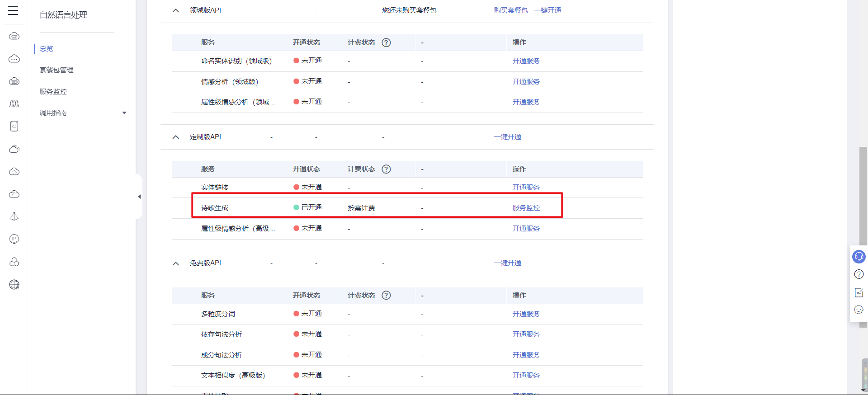Click the 多粒度分词 service name

(x=218, y=314)
